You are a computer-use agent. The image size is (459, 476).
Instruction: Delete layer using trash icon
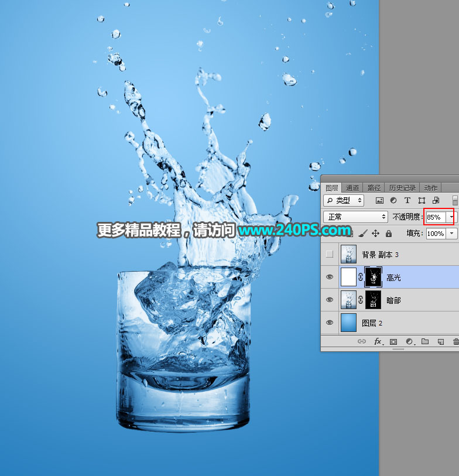[x=456, y=342]
